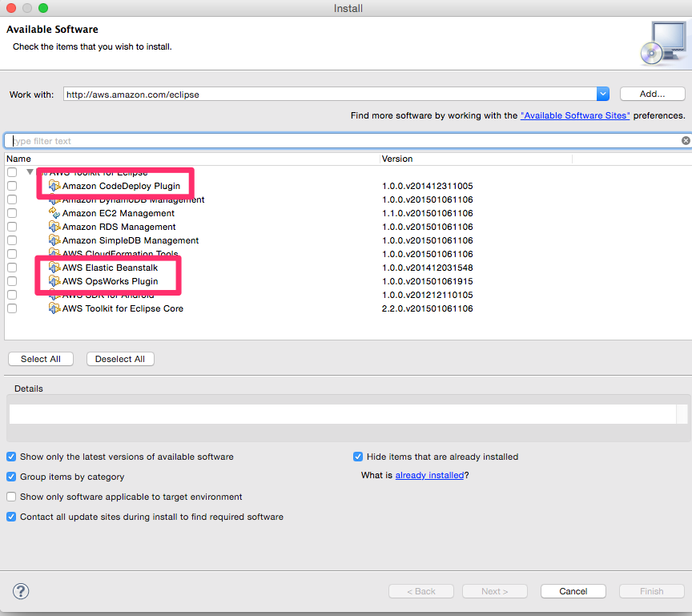Viewport: 692px width, 616px height.
Task: Disable 'Hide items that are already installed'
Action: [357, 457]
